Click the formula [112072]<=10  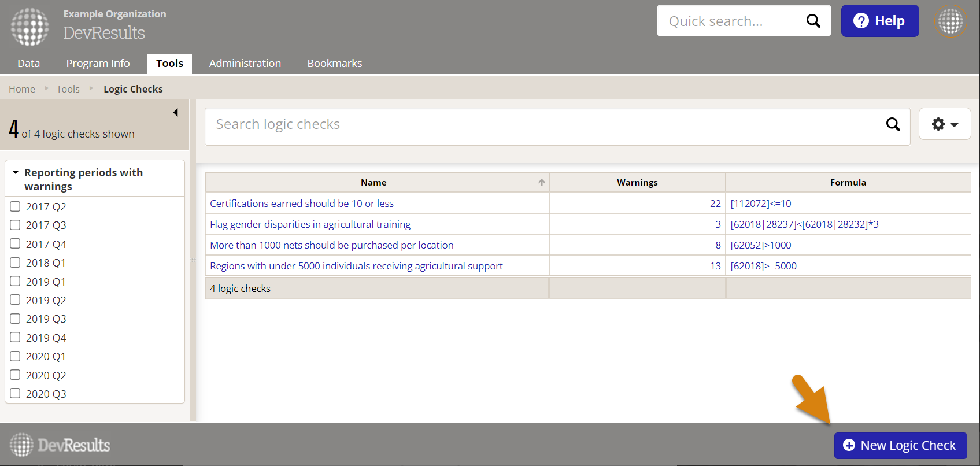(761, 204)
